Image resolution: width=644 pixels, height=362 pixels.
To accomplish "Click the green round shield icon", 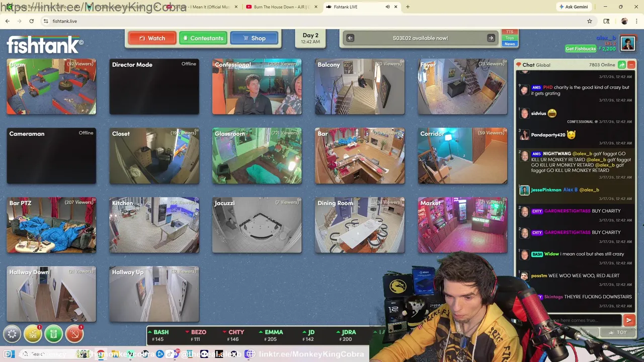I will pyautogui.click(x=53, y=334).
